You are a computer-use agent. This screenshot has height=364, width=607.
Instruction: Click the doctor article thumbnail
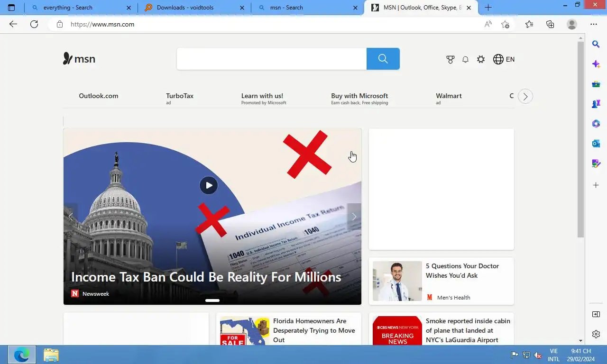pos(397,281)
